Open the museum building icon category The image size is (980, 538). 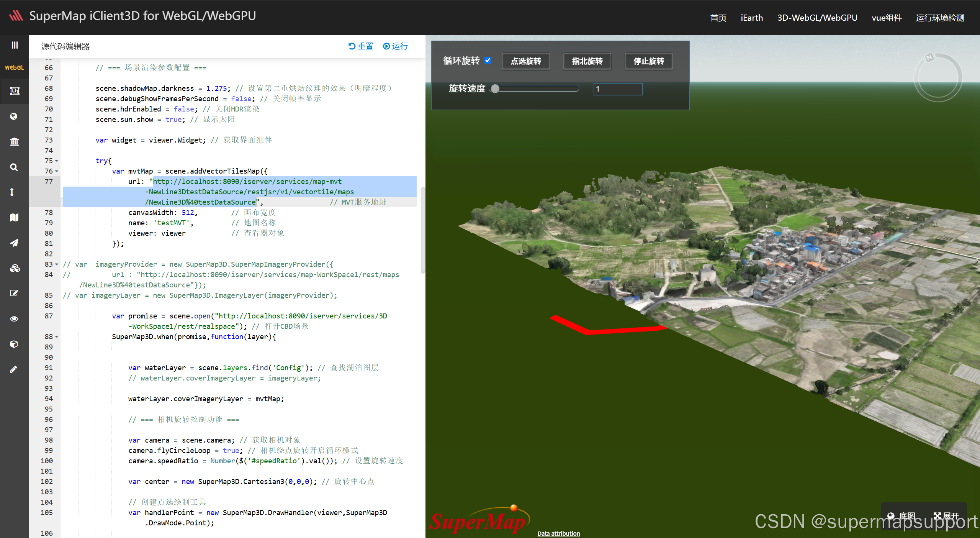14,142
